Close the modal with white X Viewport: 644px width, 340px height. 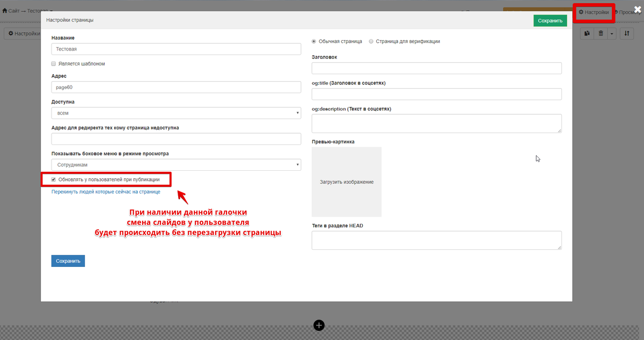638,9
